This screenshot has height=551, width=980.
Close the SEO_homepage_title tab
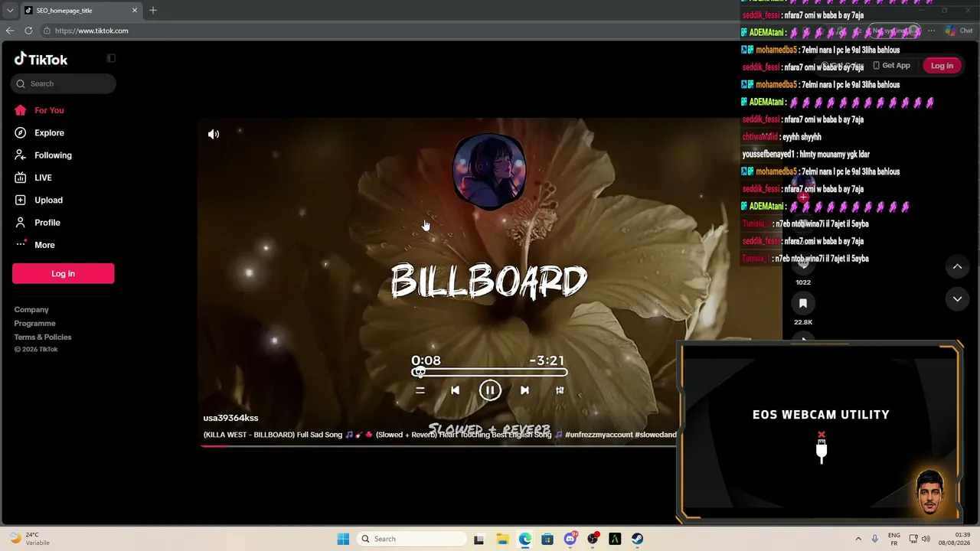click(135, 10)
